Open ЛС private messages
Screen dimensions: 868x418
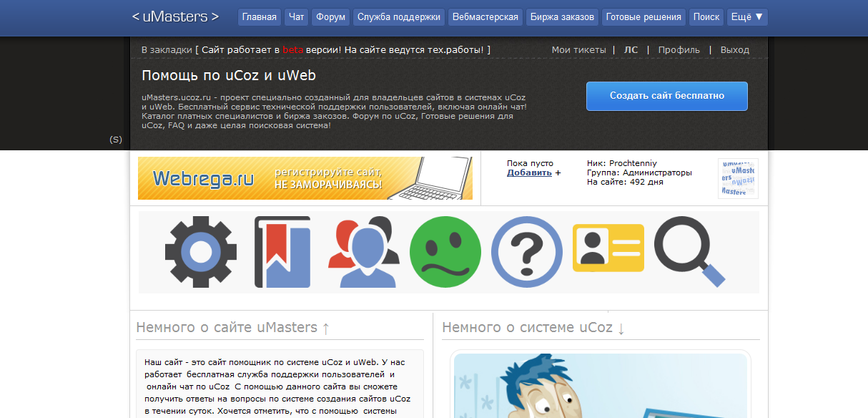pyautogui.click(x=631, y=50)
